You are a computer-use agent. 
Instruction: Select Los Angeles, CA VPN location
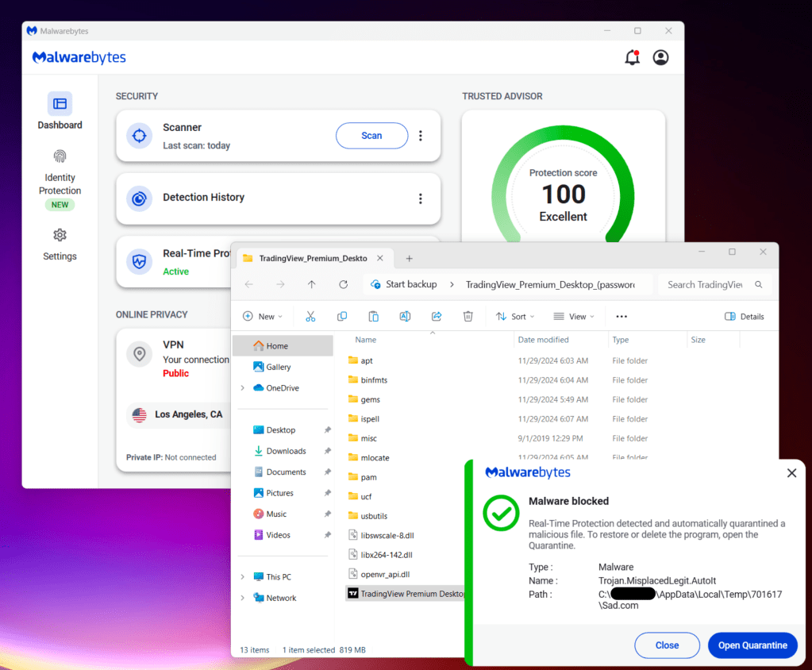coord(179,414)
